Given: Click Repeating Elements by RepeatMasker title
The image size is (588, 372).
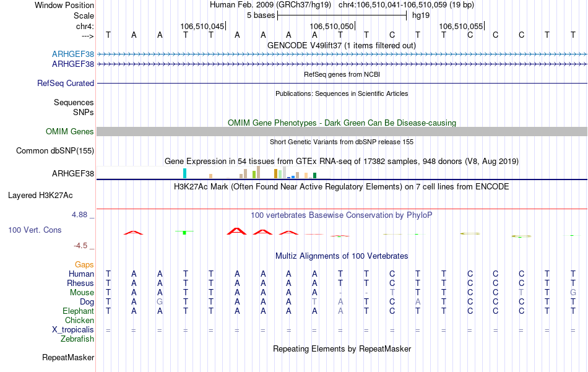Looking at the screenshot, I should (342, 348).
